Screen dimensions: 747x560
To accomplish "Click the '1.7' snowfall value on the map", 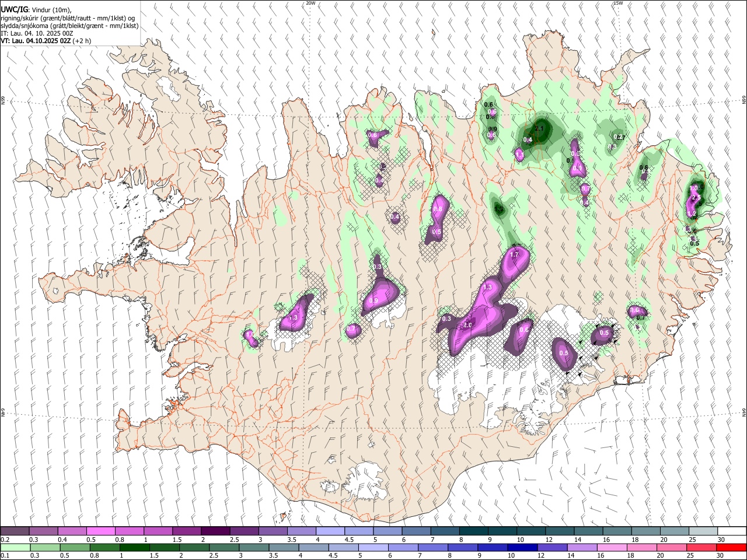I will pos(514,255).
